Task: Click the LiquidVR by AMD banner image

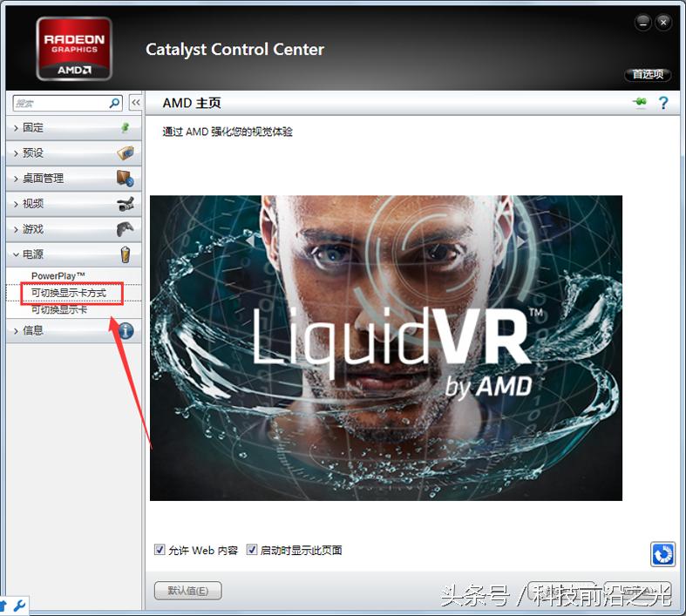Action: coord(386,348)
